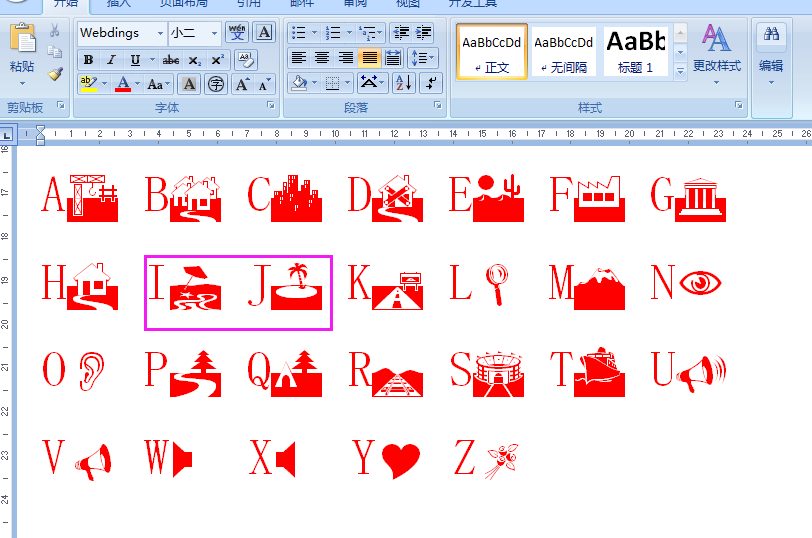
Task: Switch to the 视图 ribbon tab
Action: (x=408, y=3)
